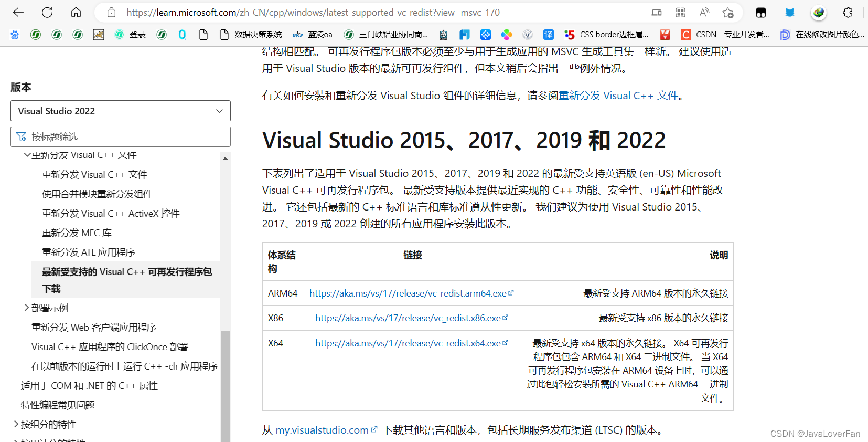The height and width of the screenshot is (442, 868).
Task: Select sidebar child item 重新分发 Visual C++ 文件
Action: pos(94,174)
